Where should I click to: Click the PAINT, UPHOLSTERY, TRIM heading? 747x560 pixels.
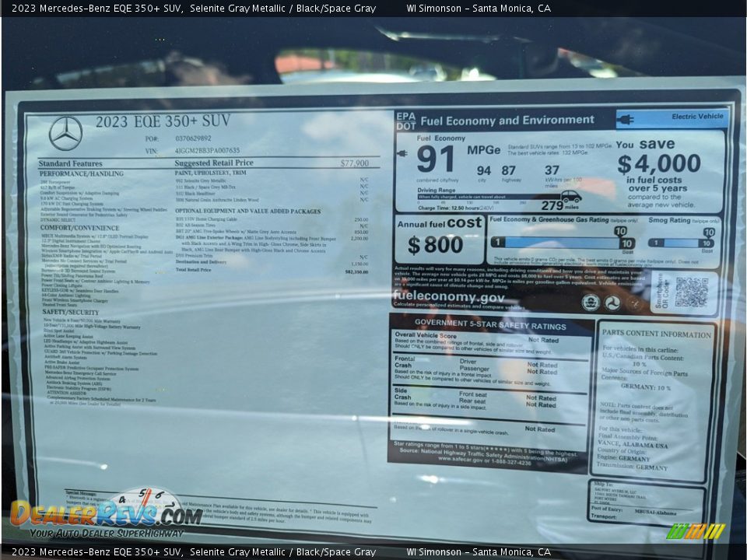pyautogui.click(x=211, y=173)
